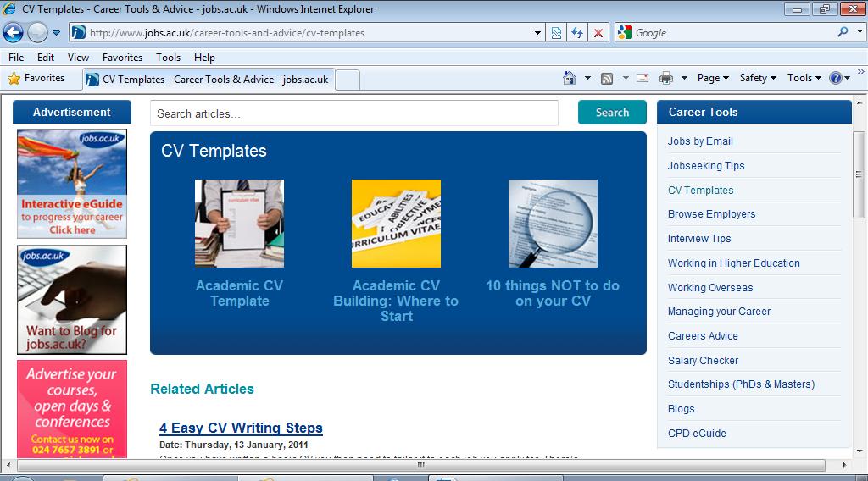Open Working in Higher Education link

tap(733, 263)
